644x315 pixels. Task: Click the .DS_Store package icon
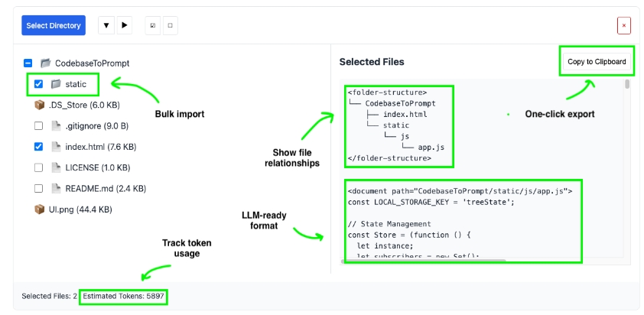pos(39,105)
